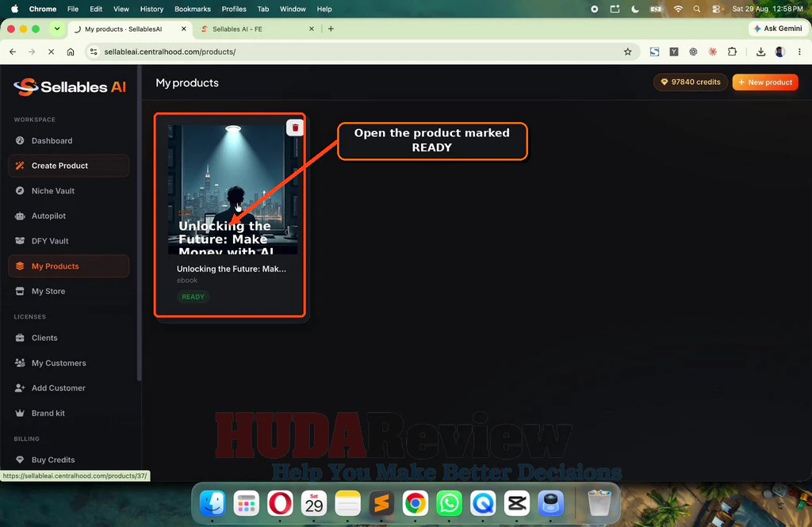Click the address bar URL

[170, 52]
